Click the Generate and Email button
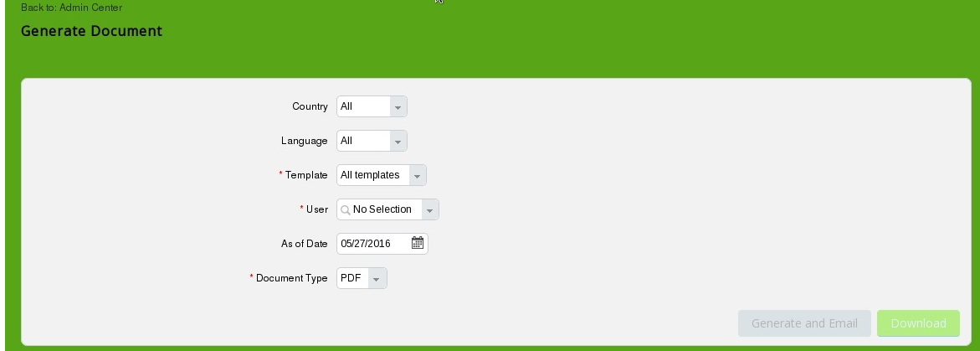This screenshot has height=351, width=980. [x=804, y=323]
